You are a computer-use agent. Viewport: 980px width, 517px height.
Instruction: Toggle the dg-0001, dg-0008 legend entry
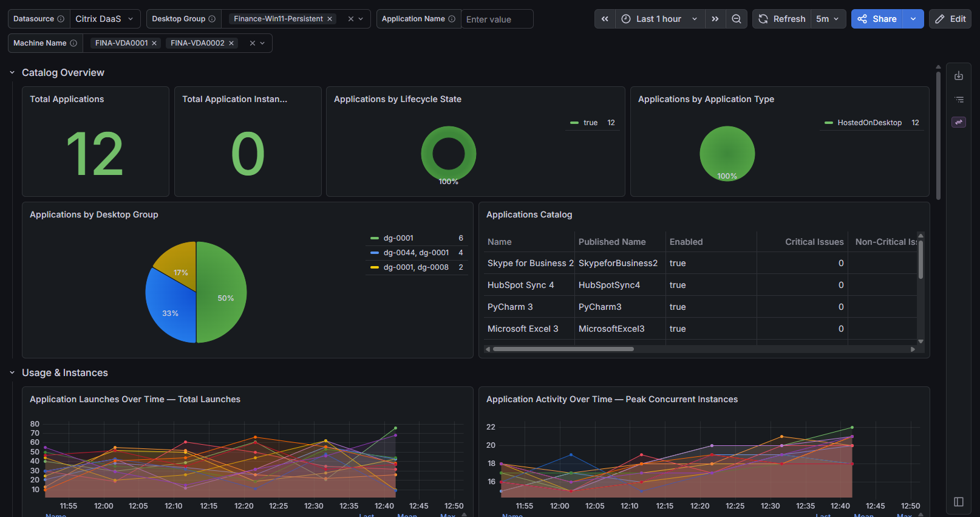[416, 267]
